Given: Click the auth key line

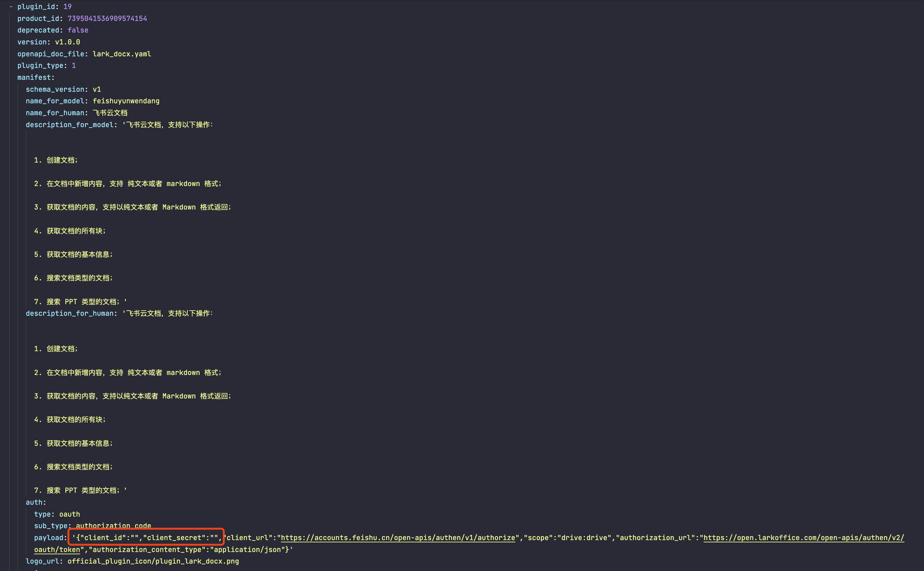Looking at the screenshot, I should 34,502.
